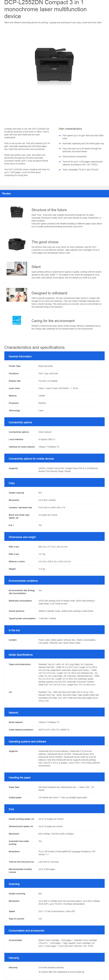Click the 'Structure of the future' printer thumbnail
This screenshot has width=109, height=980.
click(x=17, y=212)
